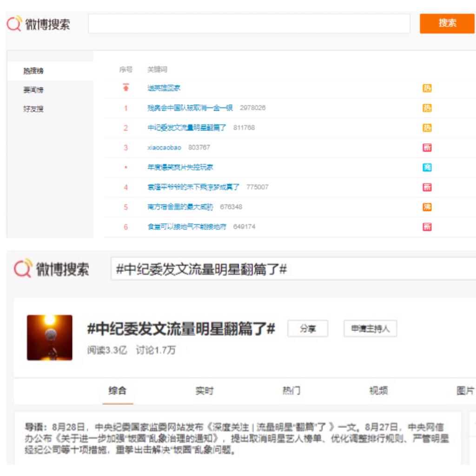The image size is (476, 476).
Task: Click the heat count 775007
Action: click(258, 187)
